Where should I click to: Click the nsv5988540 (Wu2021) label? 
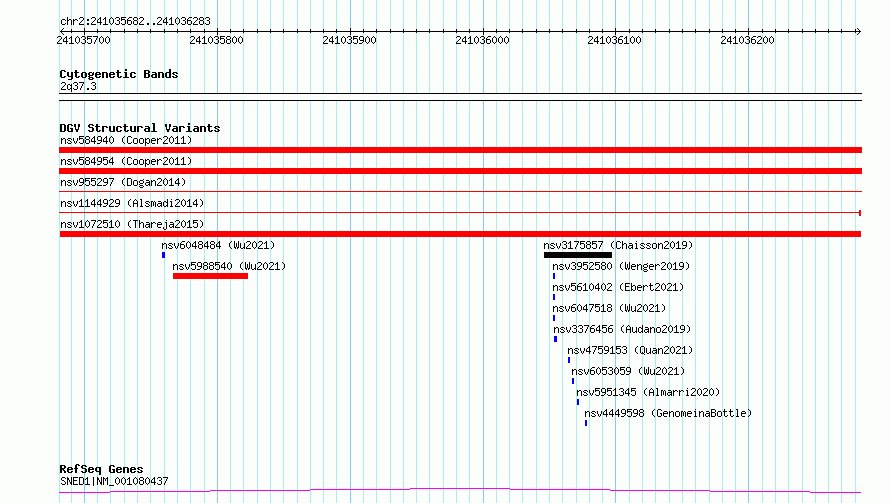229,266
